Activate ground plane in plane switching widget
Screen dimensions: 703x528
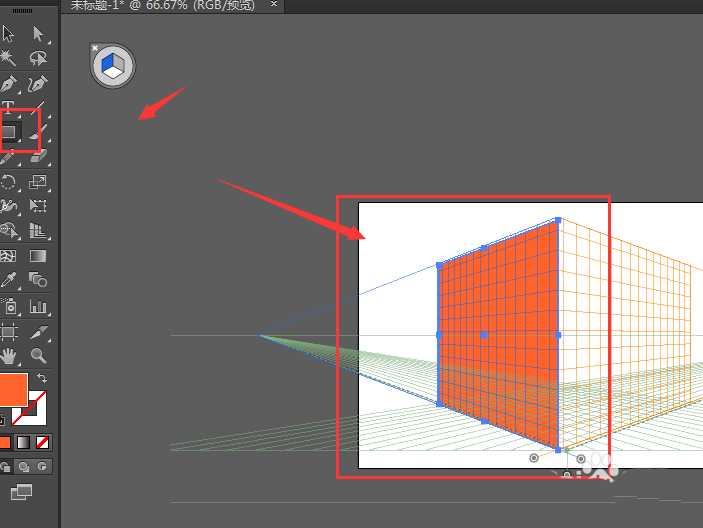115,72
